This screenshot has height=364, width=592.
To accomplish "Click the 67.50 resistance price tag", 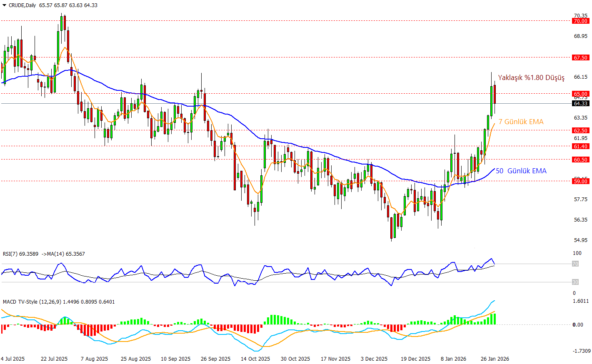I will (580, 58).
